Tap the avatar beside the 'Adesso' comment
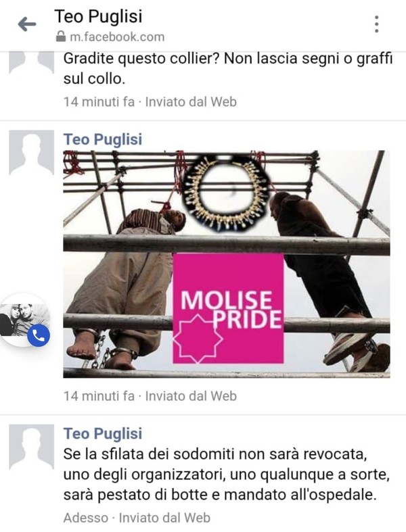Screen dimensions: 406x532 point(31,447)
